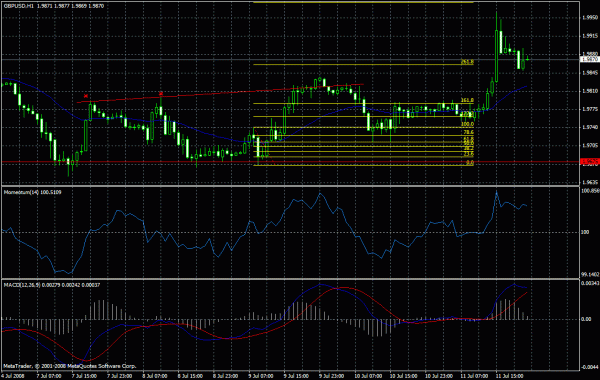Click the 161.8 Fibonacci level label
600x380 pixels.
coord(467,100)
